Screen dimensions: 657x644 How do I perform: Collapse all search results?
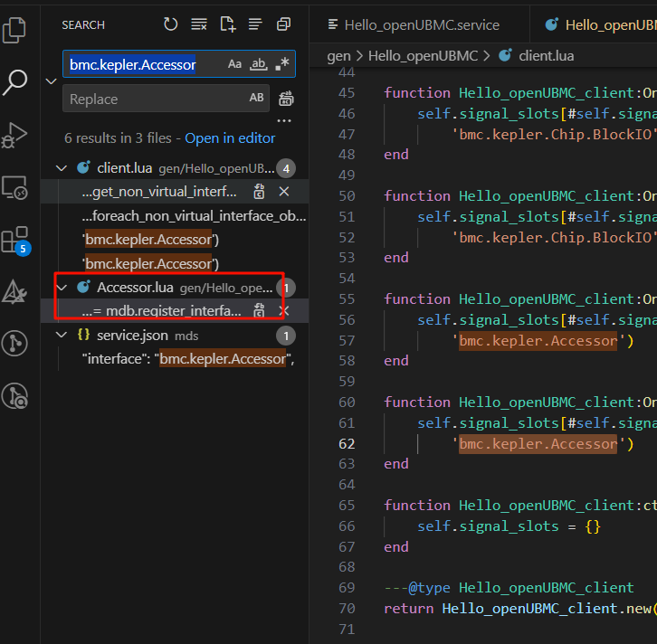click(284, 24)
